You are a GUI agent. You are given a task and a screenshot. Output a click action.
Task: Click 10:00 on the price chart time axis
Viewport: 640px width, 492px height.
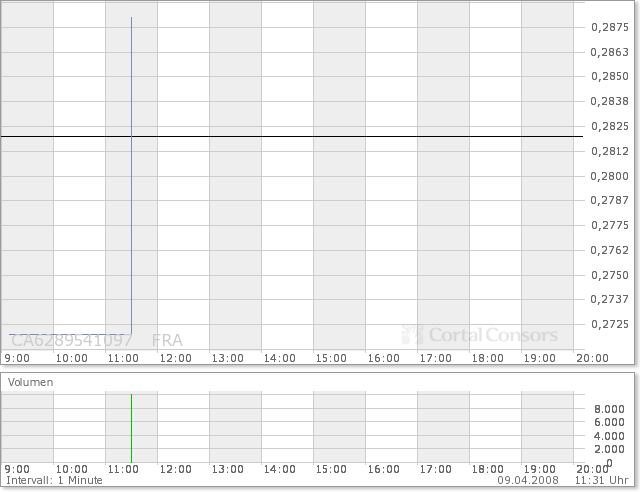pos(71,358)
